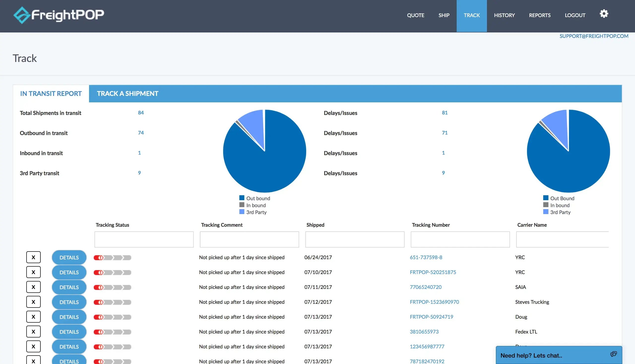
Task: Open tracking number FRTPOP-1523690970
Action: pyautogui.click(x=434, y=302)
